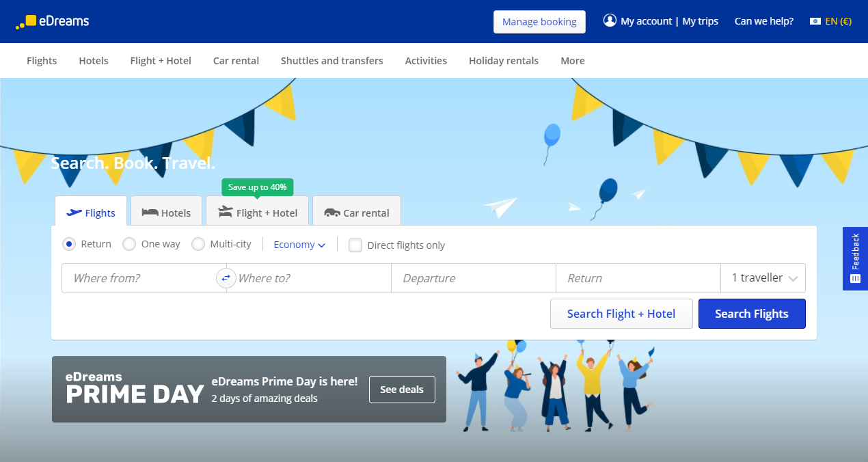Click the Search Flights button
Viewport: 868px width, 462px height.
coord(752,314)
